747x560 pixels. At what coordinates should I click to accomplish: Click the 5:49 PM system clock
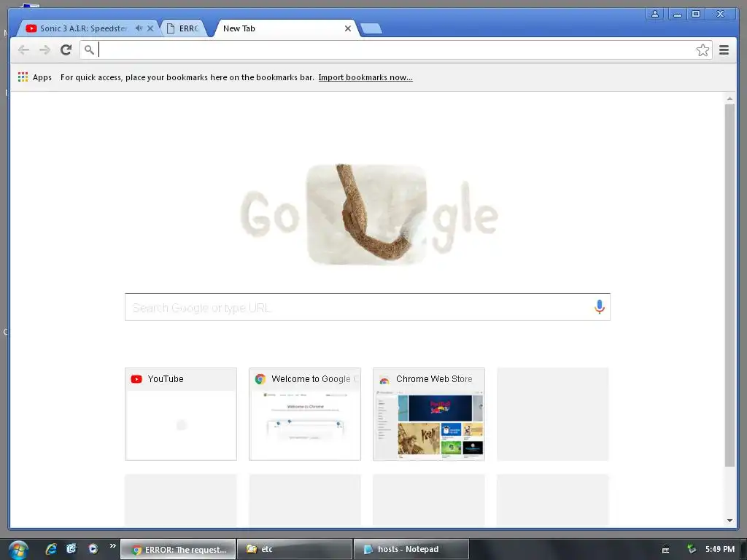pyautogui.click(x=720, y=549)
